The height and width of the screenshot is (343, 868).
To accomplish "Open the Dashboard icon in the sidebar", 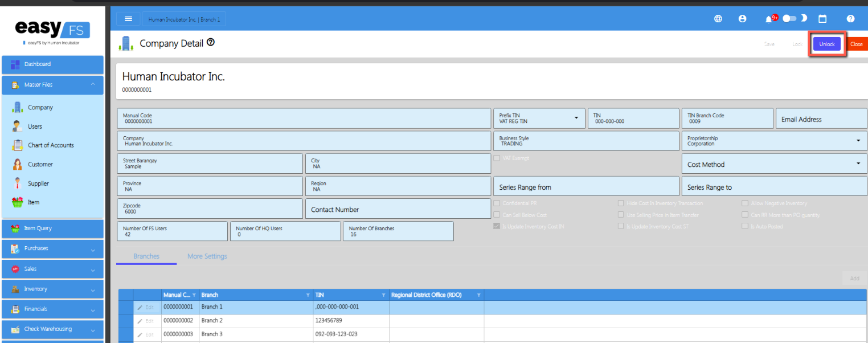I will pyautogui.click(x=15, y=64).
